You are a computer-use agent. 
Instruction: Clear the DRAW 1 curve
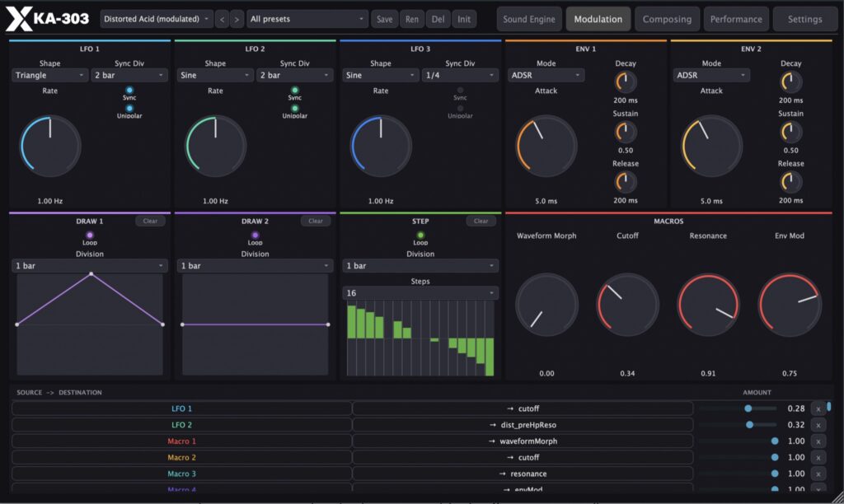coord(150,221)
